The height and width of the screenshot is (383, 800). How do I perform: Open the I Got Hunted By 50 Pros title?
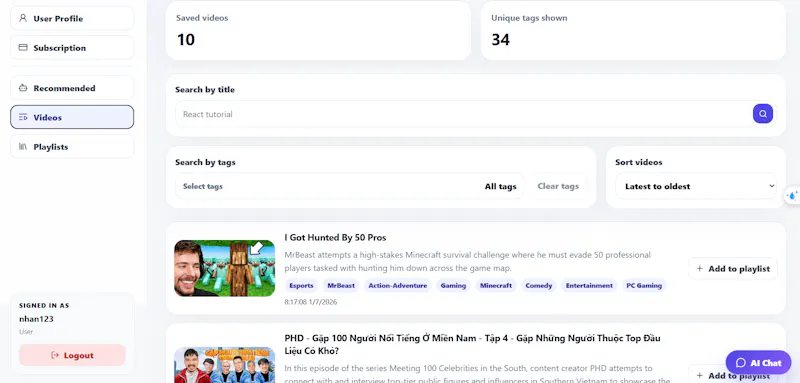point(335,238)
